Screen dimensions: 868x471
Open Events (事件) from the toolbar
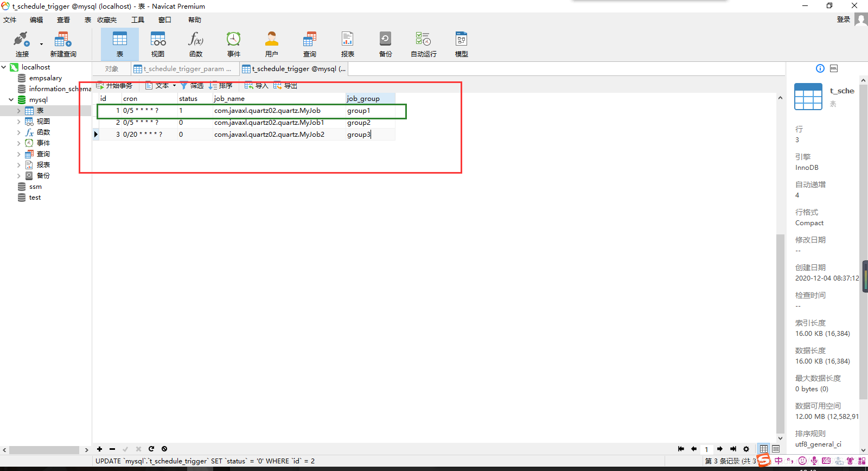point(234,44)
